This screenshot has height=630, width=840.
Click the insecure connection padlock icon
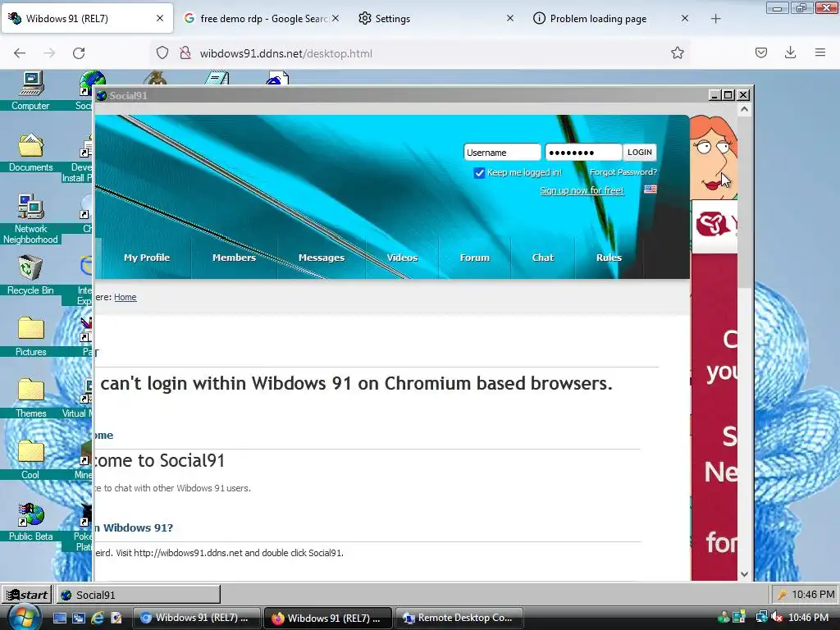click(x=185, y=53)
